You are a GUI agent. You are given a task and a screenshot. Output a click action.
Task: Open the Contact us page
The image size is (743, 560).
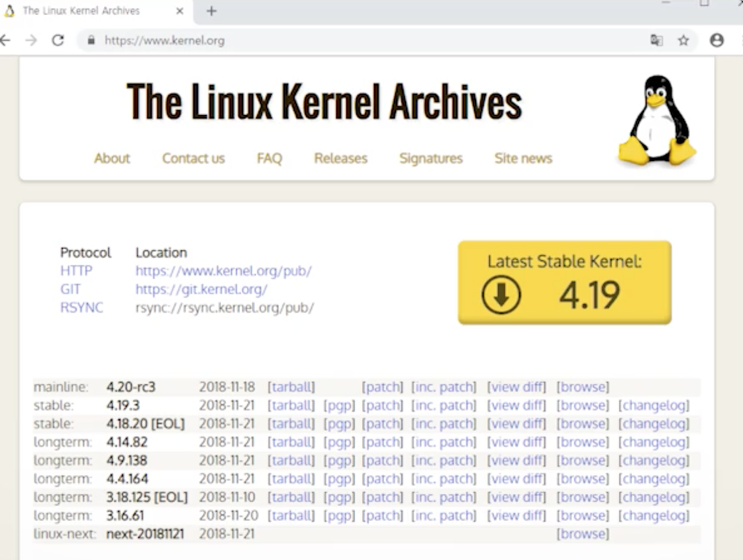pyautogui.click(x=193, y=158)
